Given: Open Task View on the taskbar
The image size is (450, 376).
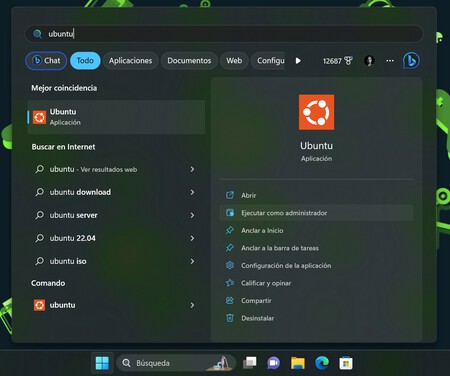Looking at the screenshot, I should tap(250, 363).
